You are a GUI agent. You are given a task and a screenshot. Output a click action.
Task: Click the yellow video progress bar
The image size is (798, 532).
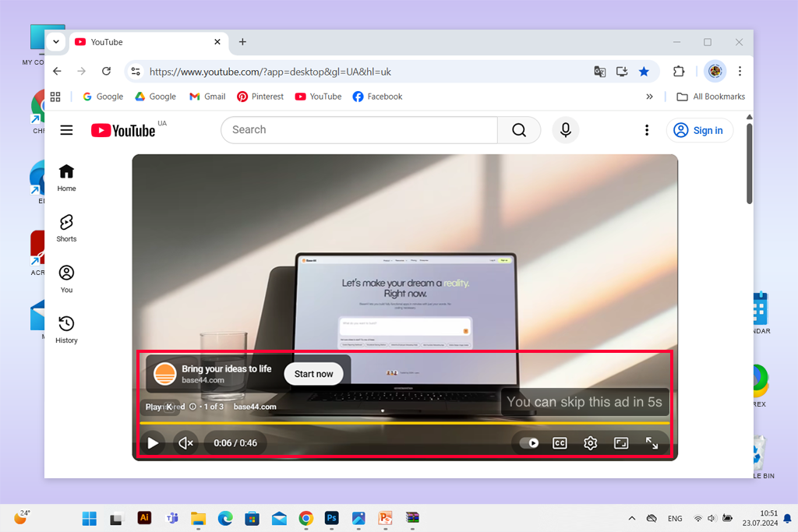(x=404, y=423)
